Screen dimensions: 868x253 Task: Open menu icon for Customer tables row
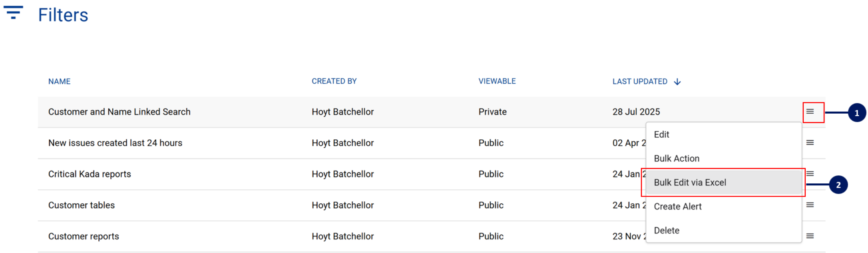[810, 205]
